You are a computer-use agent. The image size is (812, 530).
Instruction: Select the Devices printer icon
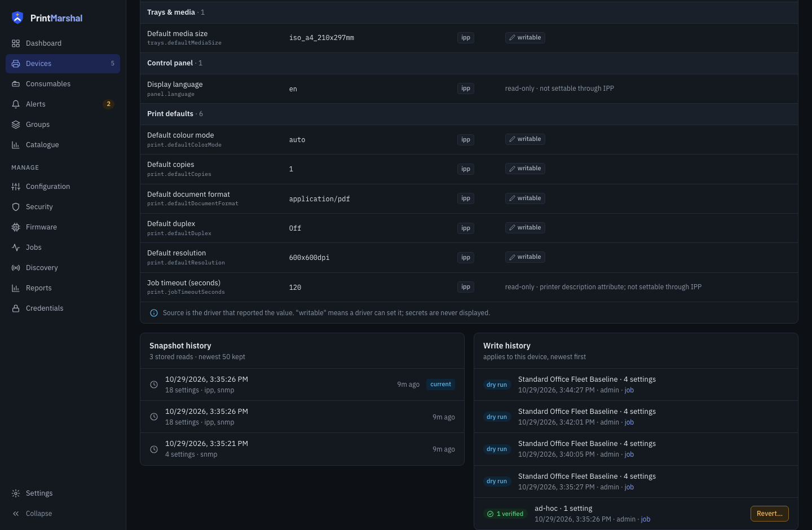point(16,64)
